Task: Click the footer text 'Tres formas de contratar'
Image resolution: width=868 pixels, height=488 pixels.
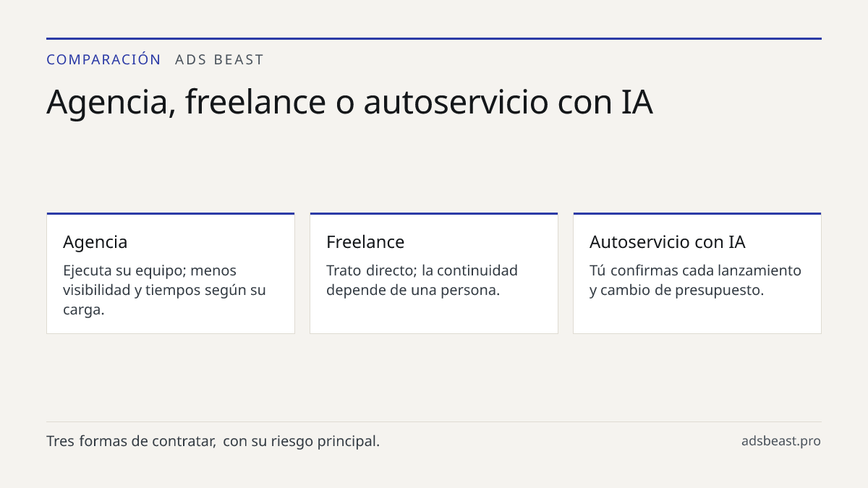Action: pyautogui.click(x=131, y=441)
